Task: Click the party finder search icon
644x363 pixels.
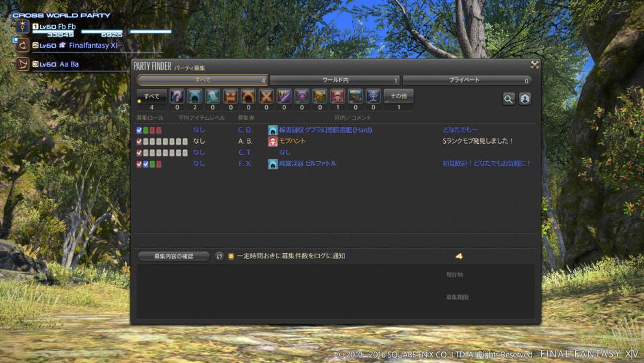Action: click(x=509, y=98)
